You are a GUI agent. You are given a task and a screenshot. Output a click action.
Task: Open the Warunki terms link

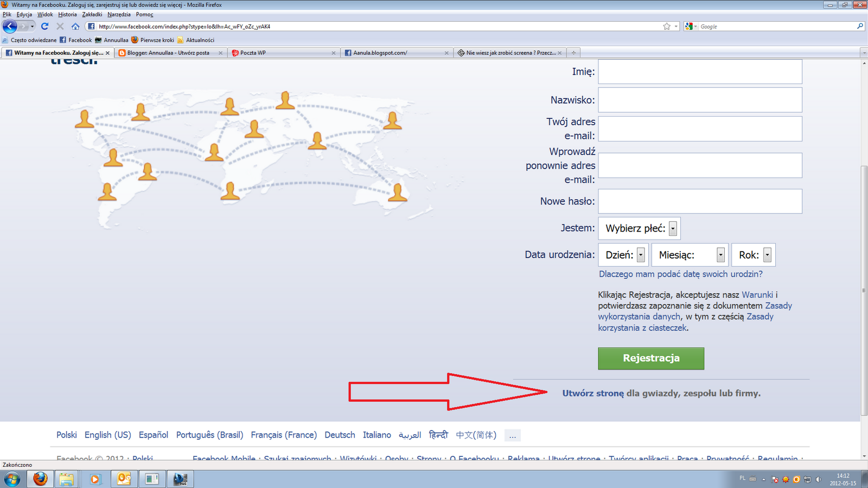click(757, 295)
